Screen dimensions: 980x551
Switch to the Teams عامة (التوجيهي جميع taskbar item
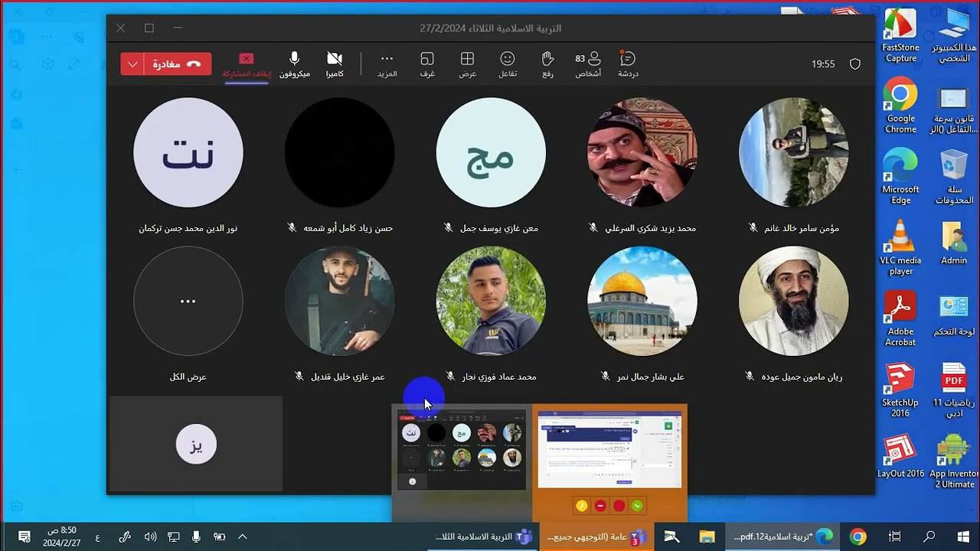tap(597, 536)
